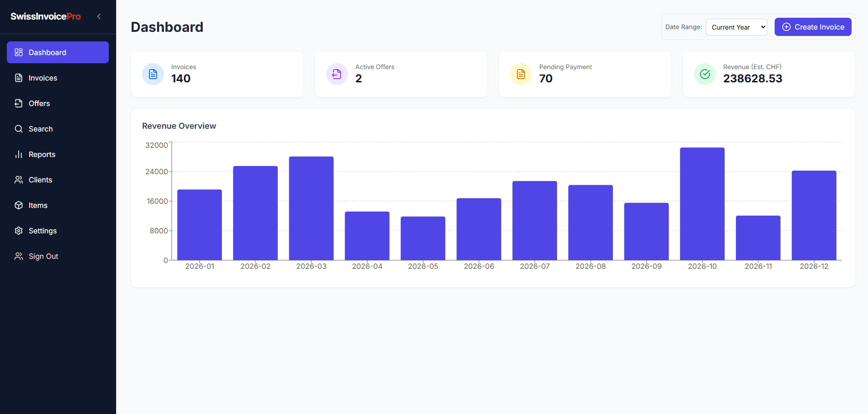Click the Settings gear icon in sidebar
This screenshot has height=414, width=868.
(x=19, y=231)
